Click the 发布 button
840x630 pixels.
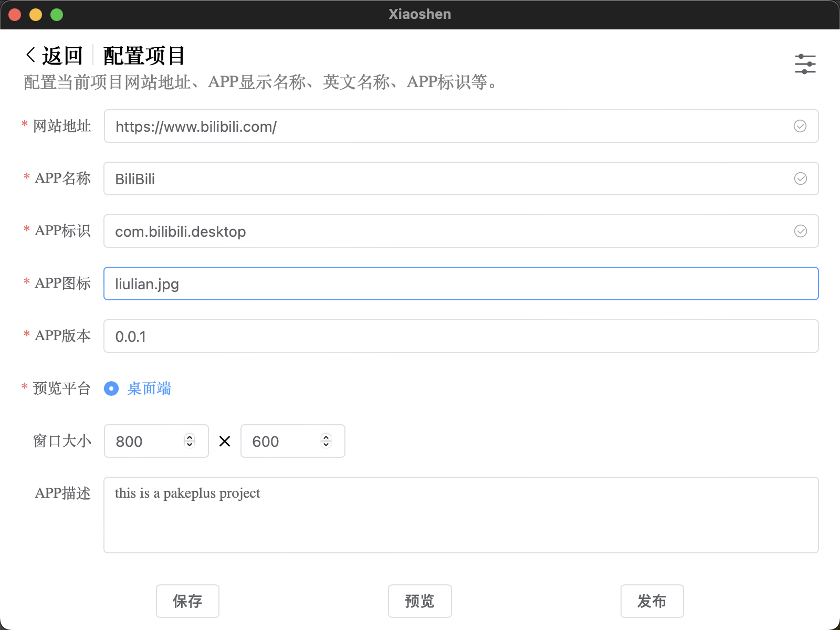[x=652, y=601]
